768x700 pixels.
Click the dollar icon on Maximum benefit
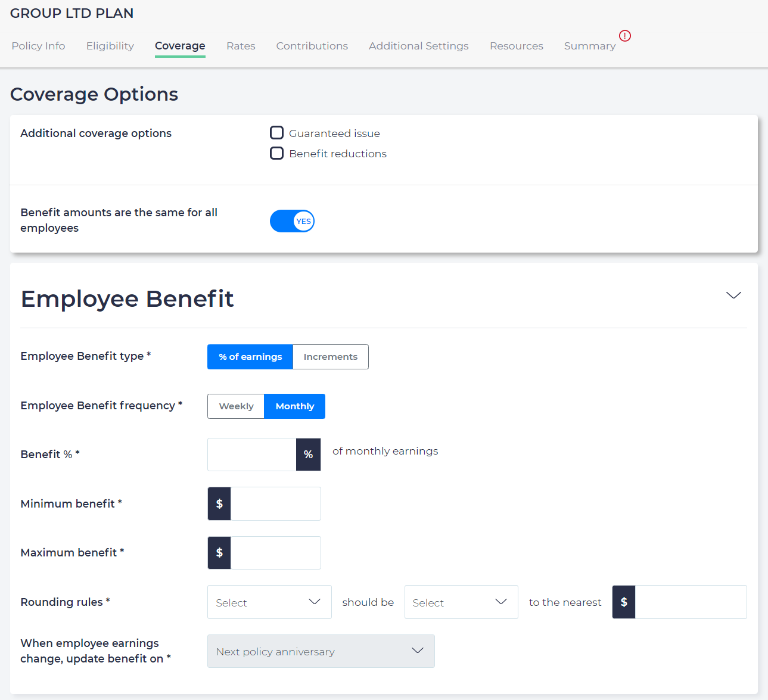219,553
